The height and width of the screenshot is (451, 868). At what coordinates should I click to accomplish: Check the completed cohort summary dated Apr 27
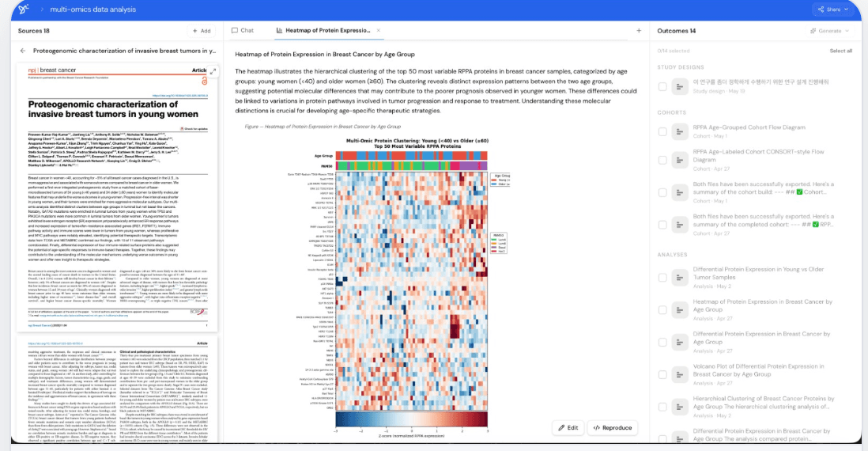[662, 225]
